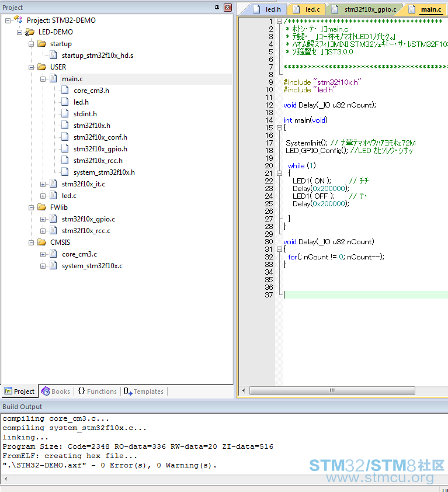Fold the main function body at line 15
This screenshot has height=492, width=448.
[279, 128]
